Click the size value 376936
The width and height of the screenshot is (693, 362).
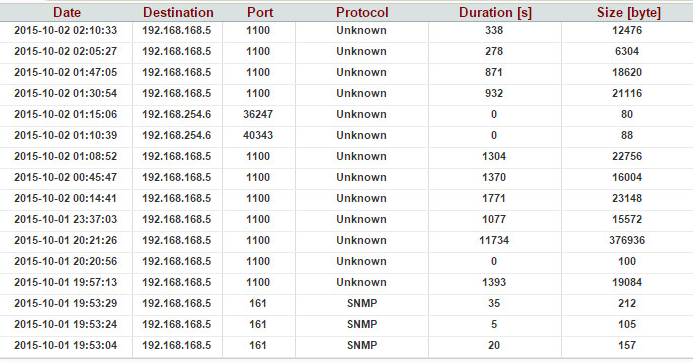pyautogui.click(x=627, y=240)
